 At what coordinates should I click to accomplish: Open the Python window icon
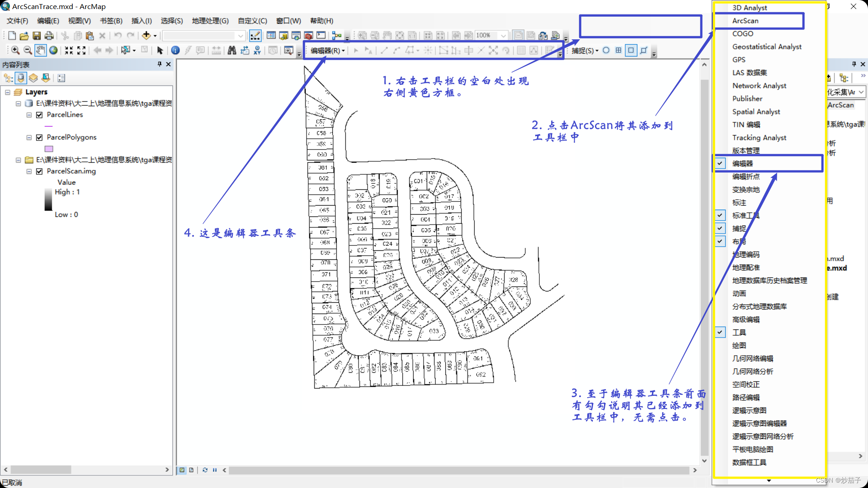(321, 36)
